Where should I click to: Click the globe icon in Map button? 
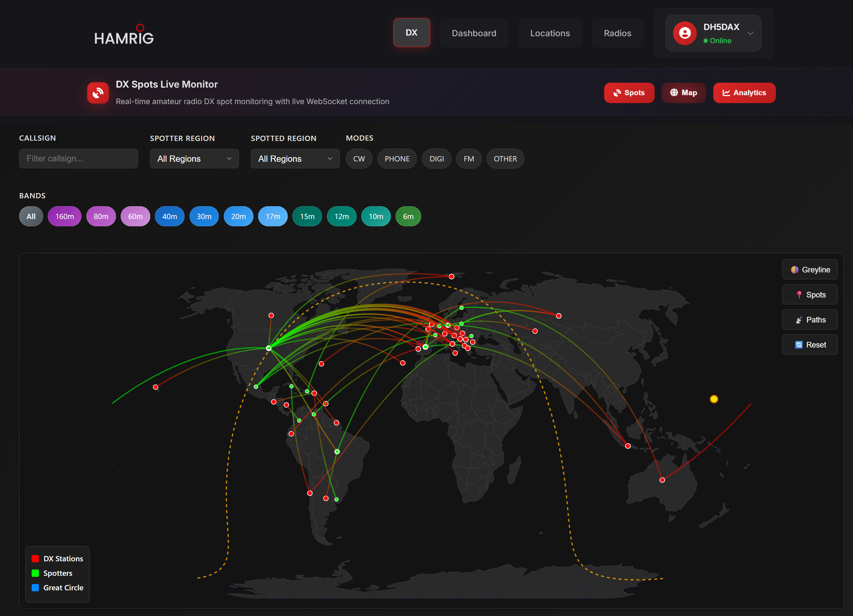tap(674, 93)
